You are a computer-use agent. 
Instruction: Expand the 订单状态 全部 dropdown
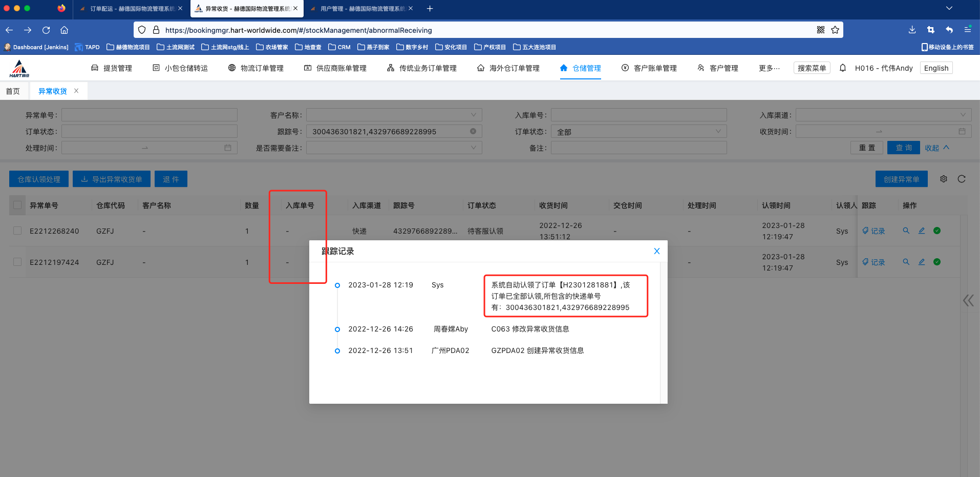638,132
